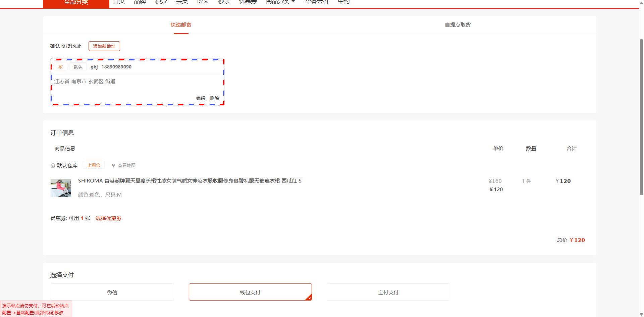Delete the gbj delivery address
The height and width of the screenshot is (317, 644).
tap(214, 98)
